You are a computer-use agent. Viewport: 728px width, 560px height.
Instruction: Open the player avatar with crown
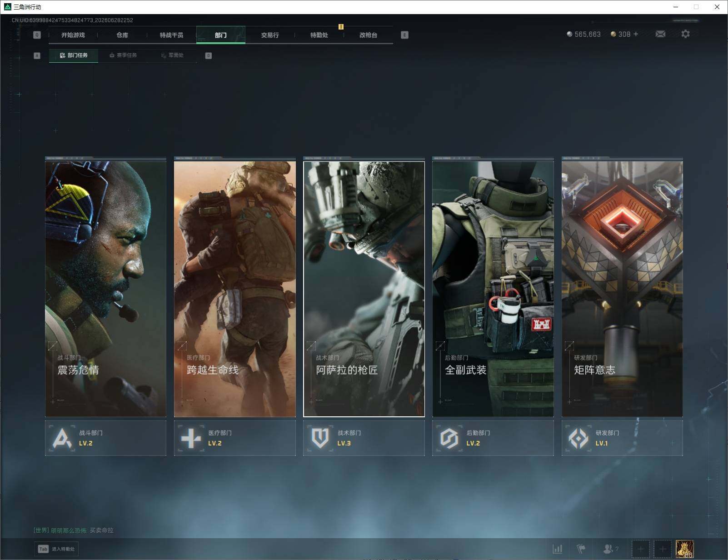point(684,549)
